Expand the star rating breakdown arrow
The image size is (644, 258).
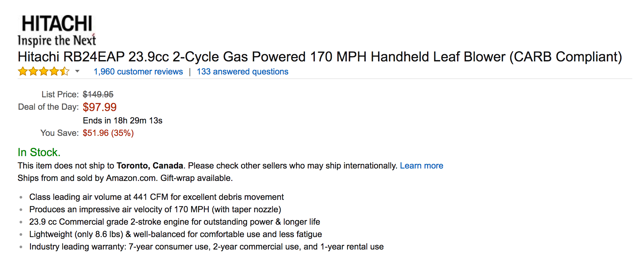coord(77,71)
